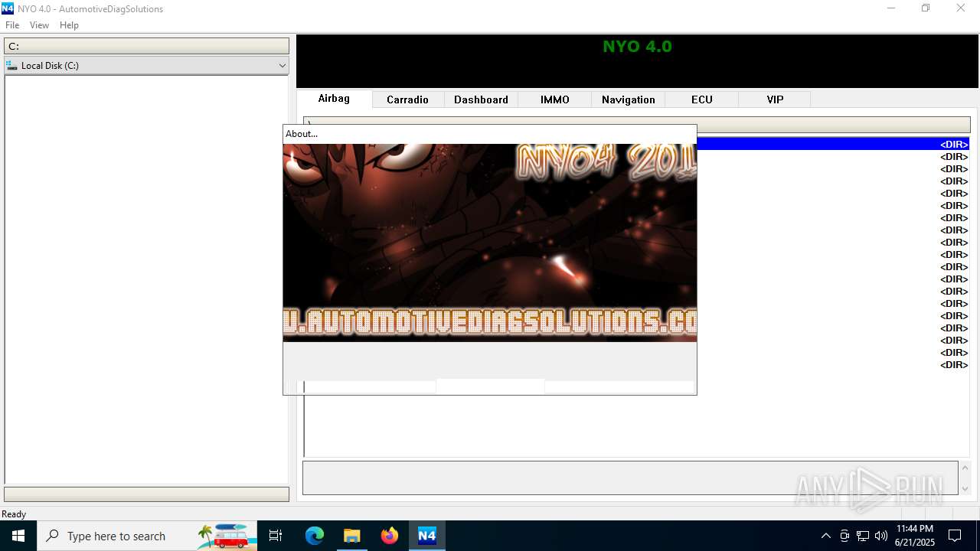Minimize the NYO 4.0 window
The width and height of the screenshot is (980, 551).
pos(891,8)
